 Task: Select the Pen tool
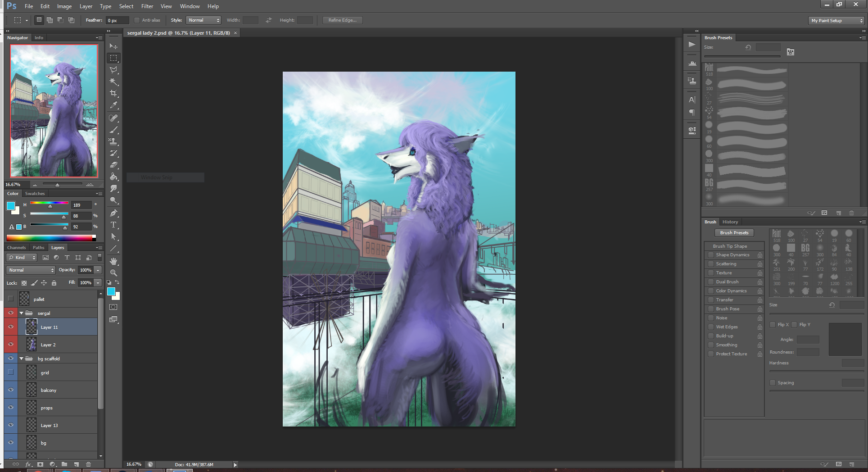pos(113,213)
